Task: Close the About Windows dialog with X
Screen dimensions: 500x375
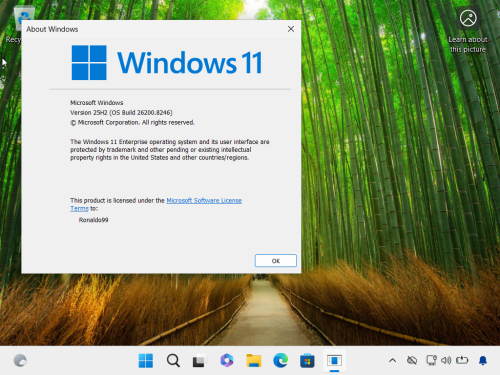Action: tap(291, 29)
